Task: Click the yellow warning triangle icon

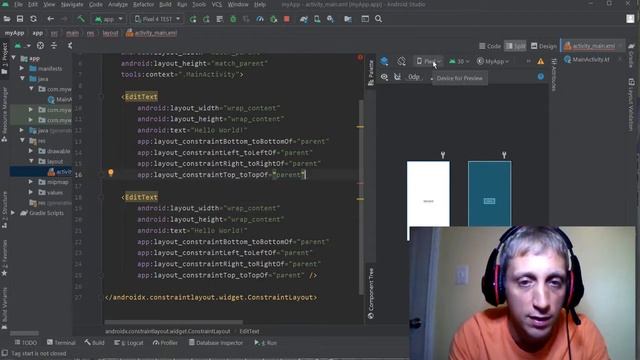Action: click(540, 61)
